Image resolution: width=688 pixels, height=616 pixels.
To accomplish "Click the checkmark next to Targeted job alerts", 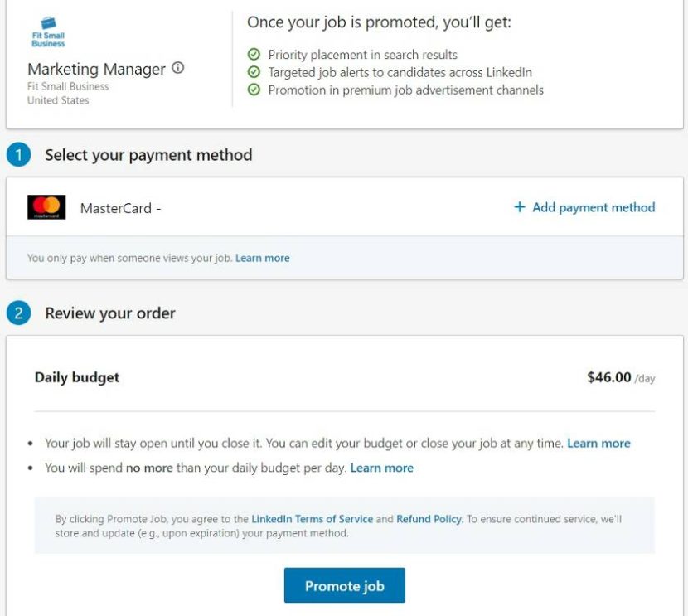I will 254,72.
